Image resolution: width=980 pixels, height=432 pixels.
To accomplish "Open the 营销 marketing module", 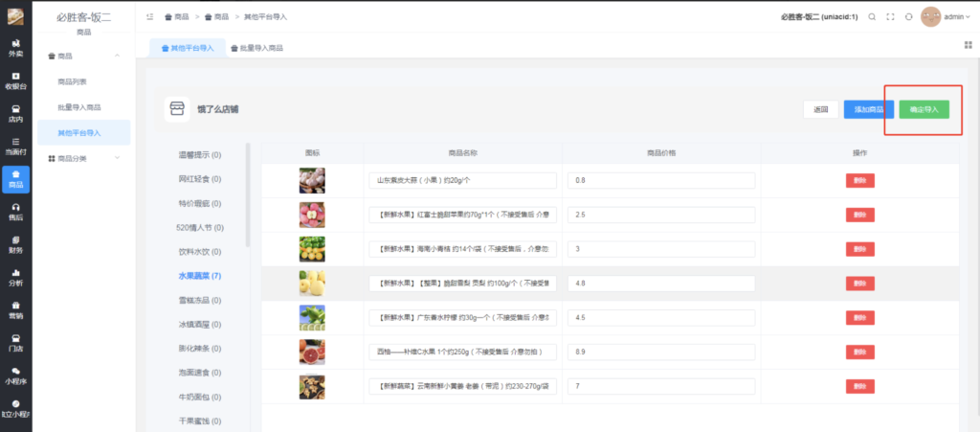I will click(x=15, y=309).
